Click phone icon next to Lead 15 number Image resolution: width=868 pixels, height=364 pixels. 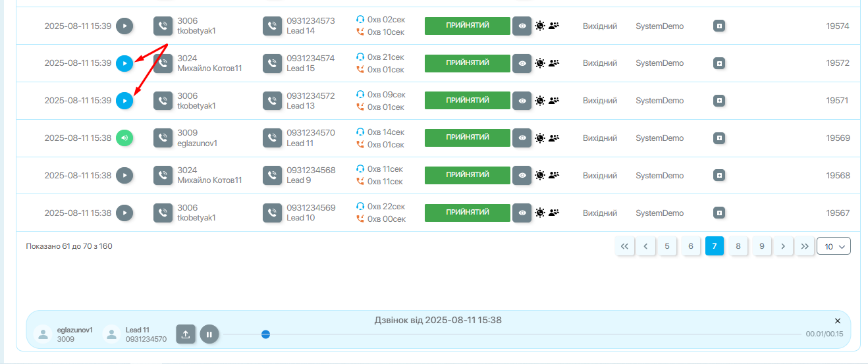272,63
